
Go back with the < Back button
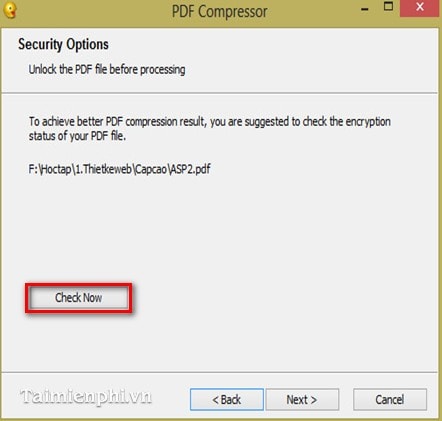[x=227, y=399]
